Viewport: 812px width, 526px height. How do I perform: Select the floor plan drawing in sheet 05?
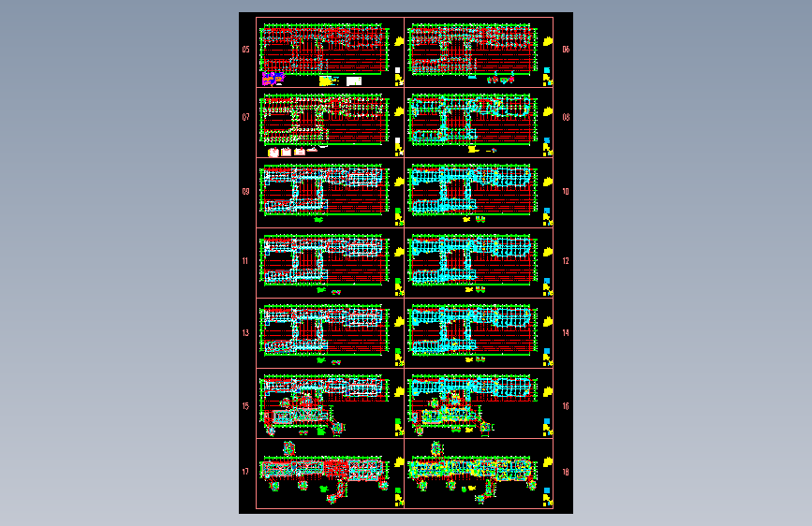click(x=324, y=48)
